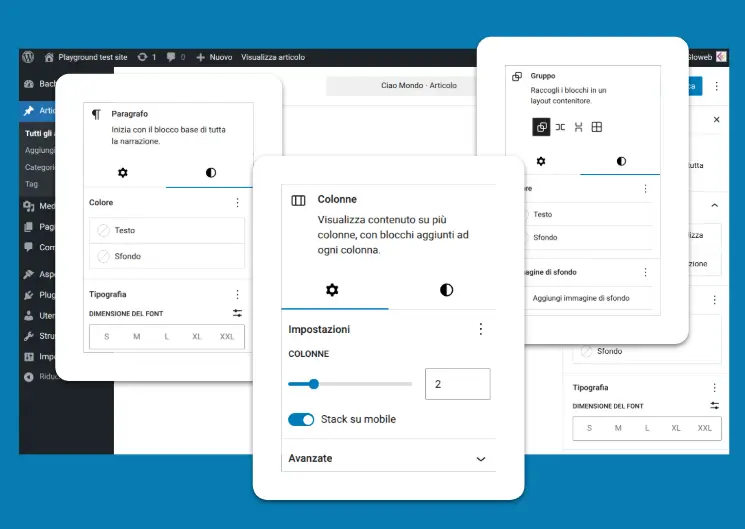Click custom font size icon in Paragrafo card
745x529 pixels.
click(237, 313)
